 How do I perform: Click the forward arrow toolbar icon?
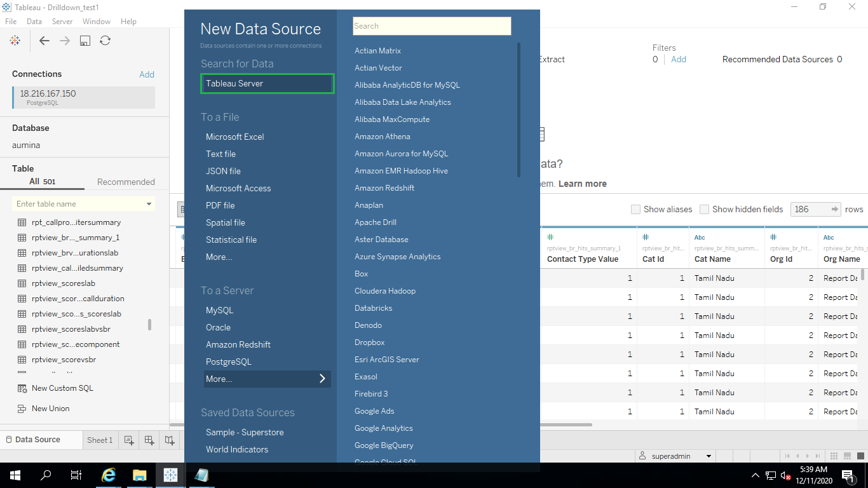pos(65,41)
